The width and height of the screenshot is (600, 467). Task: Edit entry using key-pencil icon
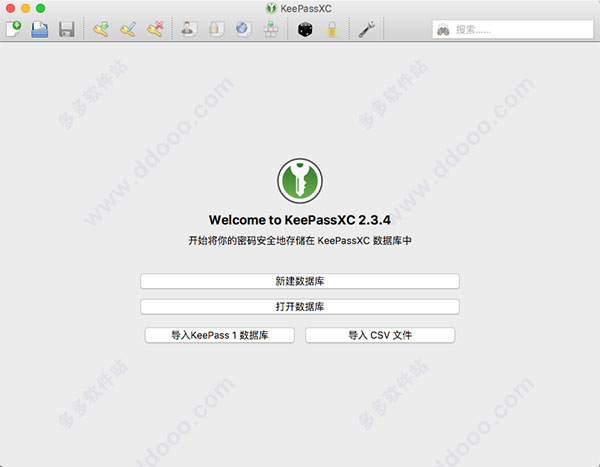click(x=128, y=29)
